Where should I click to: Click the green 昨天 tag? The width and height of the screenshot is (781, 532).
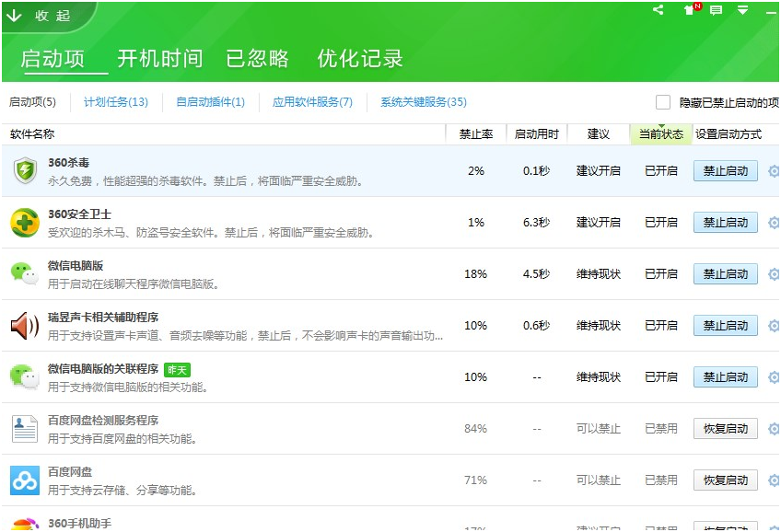pyautogui.click(x=177, y=370)
